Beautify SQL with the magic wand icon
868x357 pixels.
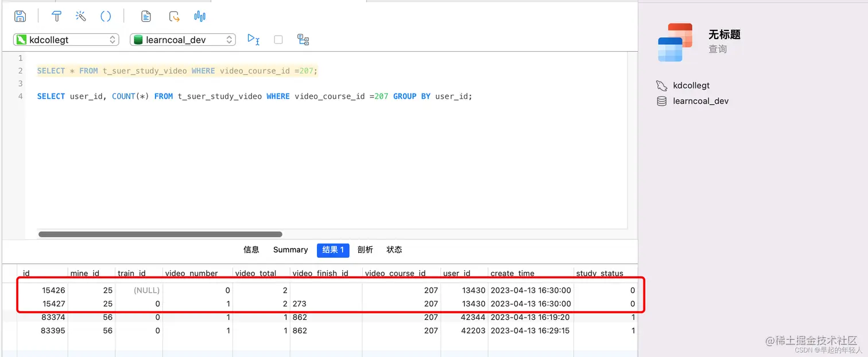click(81, 16)
